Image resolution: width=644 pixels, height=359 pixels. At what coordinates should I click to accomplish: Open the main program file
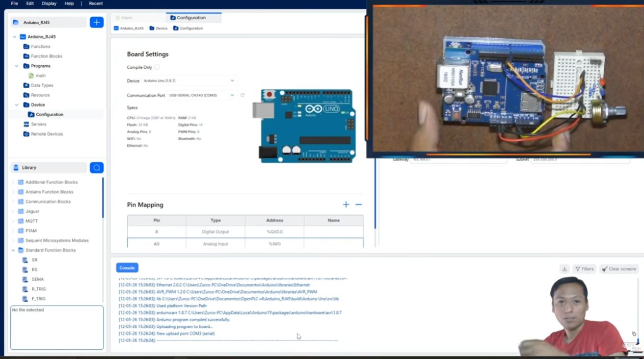40,75
